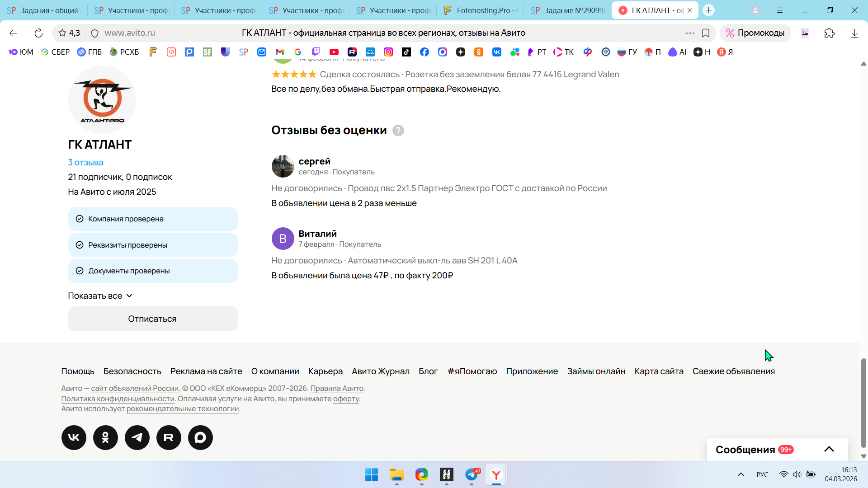Open the address bar three-dots menu
The width and height of the screenshot is (868, 488).
tap(689, 33)
